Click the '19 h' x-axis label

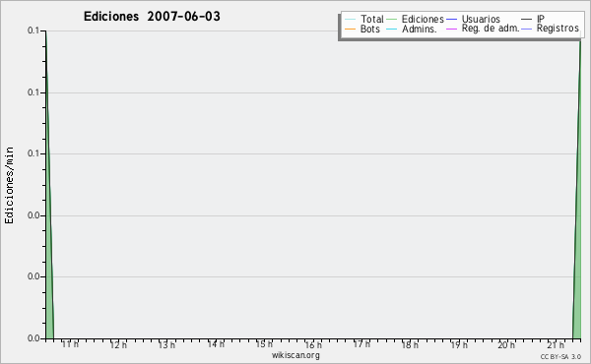459,344
